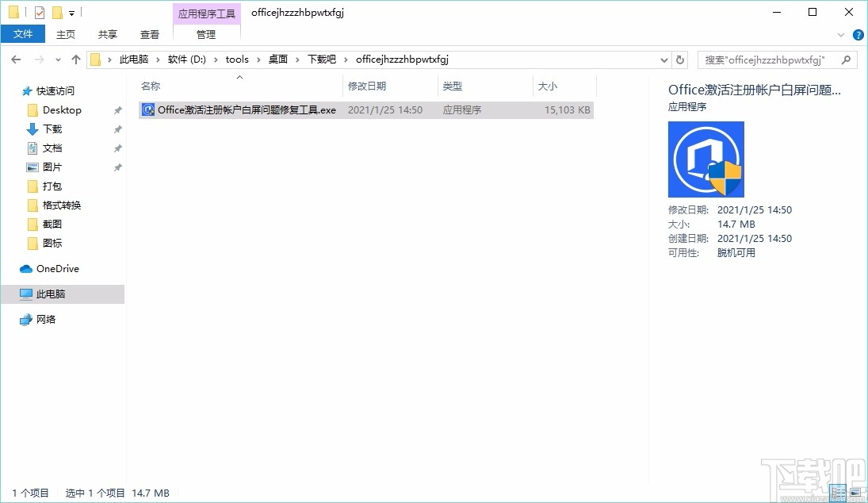Select the Office修复工具 exe file icon
868x503 pixels.
coord(147,110)
